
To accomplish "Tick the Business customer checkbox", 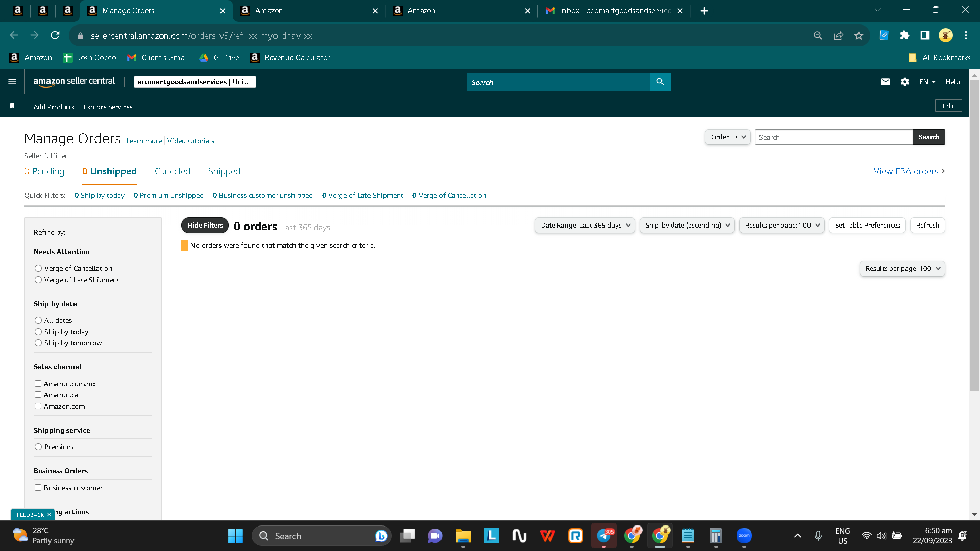I will pos(38,488).
